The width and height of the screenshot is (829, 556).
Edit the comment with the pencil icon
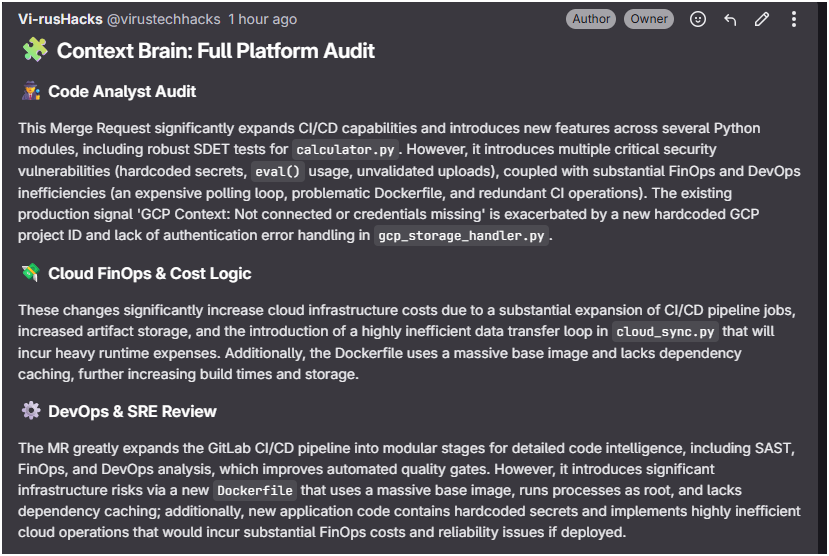click(x=761, y=20)
